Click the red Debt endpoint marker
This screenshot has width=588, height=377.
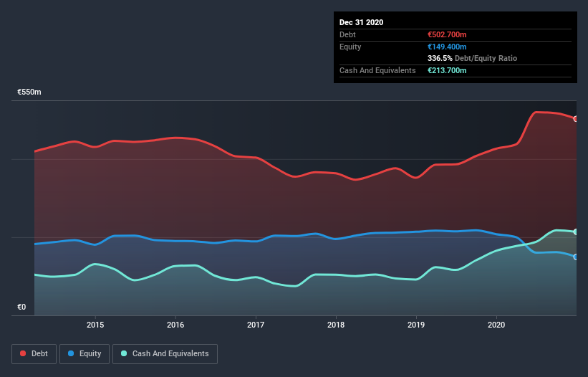click(576, 119)
